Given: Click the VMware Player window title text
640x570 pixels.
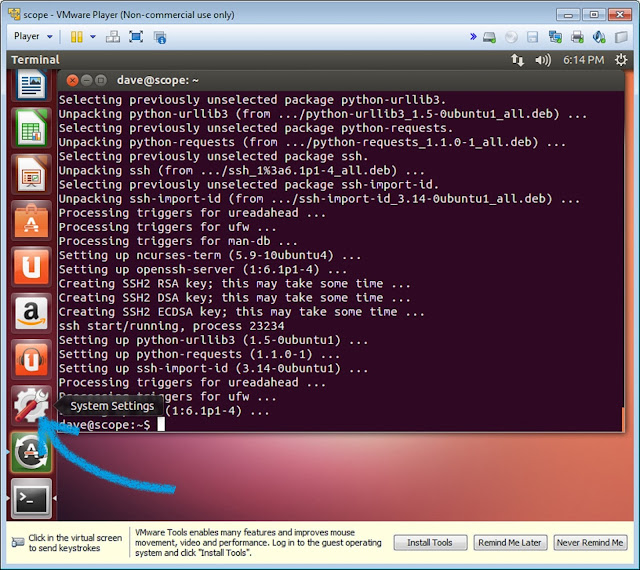Looking at the screenshot, I should point(129,15).
